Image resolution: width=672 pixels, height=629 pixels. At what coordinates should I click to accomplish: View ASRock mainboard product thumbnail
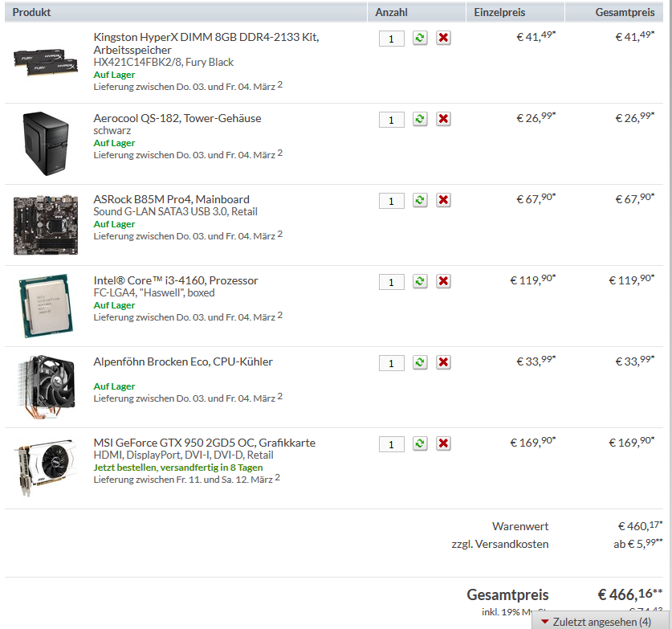pos(46,225)
